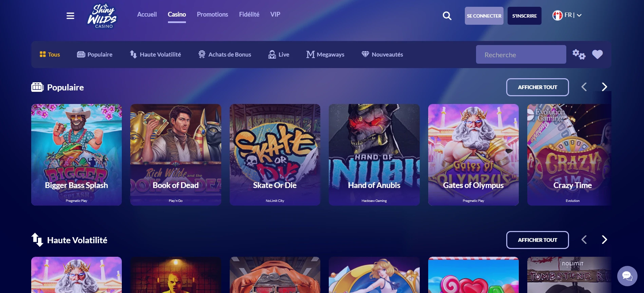The height and width of the screenshot is (293, 644).
Task: Click the Canadian flag language icon
Action: (557, 15)
